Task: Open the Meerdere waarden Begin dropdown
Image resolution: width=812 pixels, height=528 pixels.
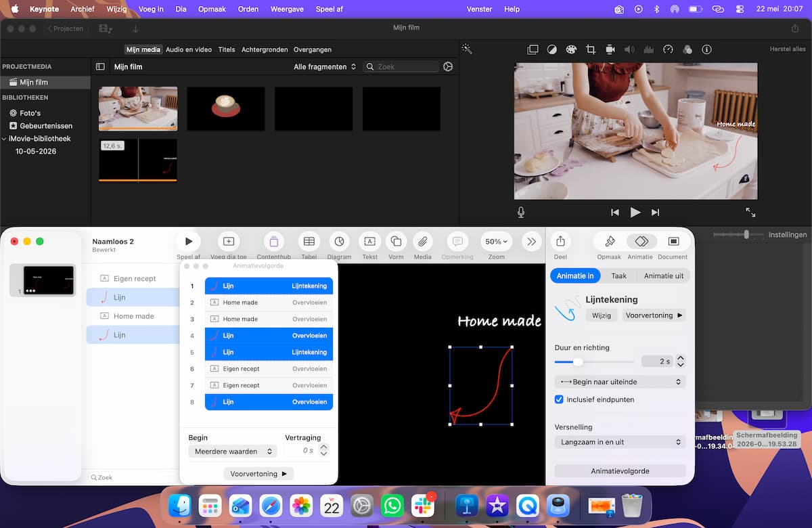Action: point(232,451)
